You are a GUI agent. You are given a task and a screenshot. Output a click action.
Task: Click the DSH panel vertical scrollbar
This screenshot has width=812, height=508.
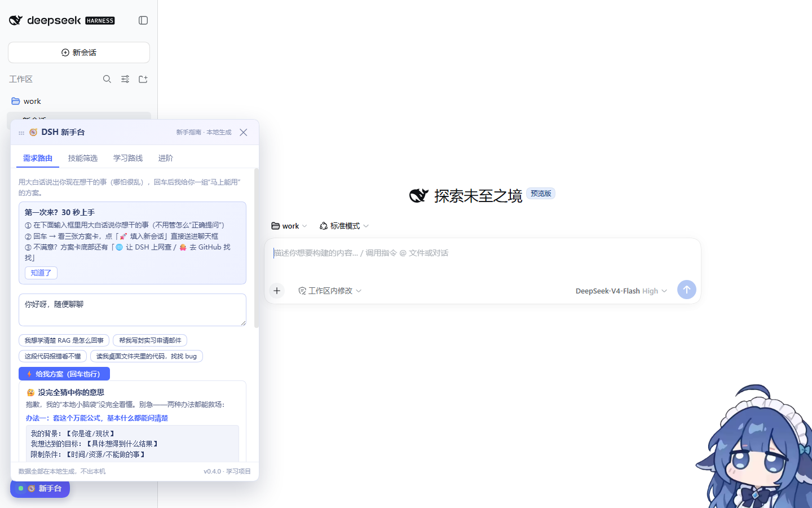(x=257, y=248)
